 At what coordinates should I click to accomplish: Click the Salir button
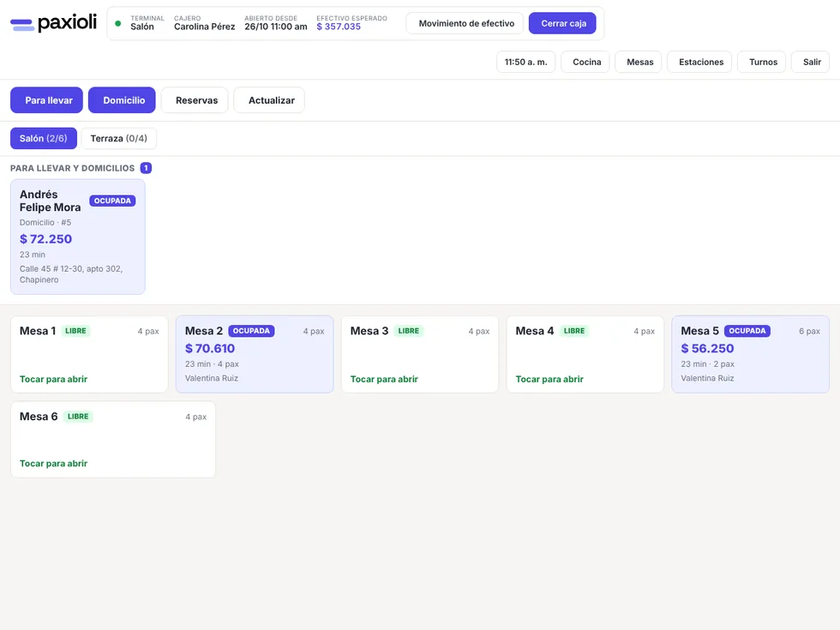tap(812, 62)
